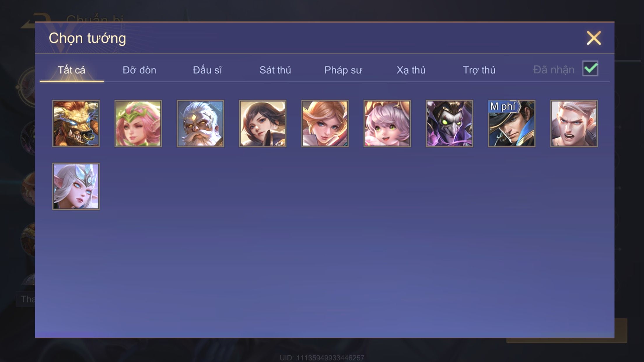This screenshot has height=362, width=644.
Task: Choose the blonde woman hero portrait
Action: [x=325, y=124]
